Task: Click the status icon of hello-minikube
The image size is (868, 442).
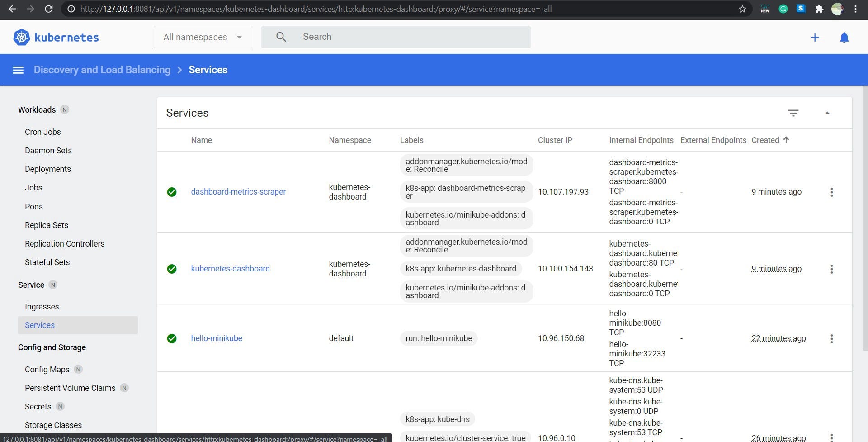Action: pos(172,338)
